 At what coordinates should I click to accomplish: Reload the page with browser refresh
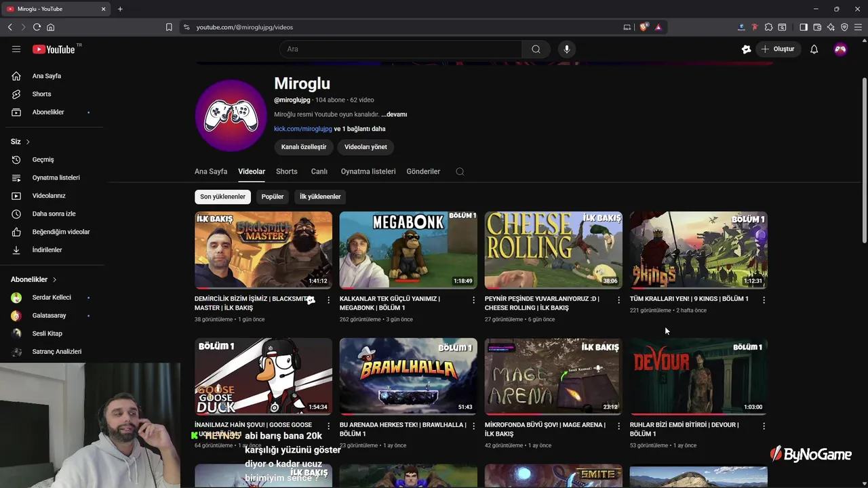tap(37, 27)
